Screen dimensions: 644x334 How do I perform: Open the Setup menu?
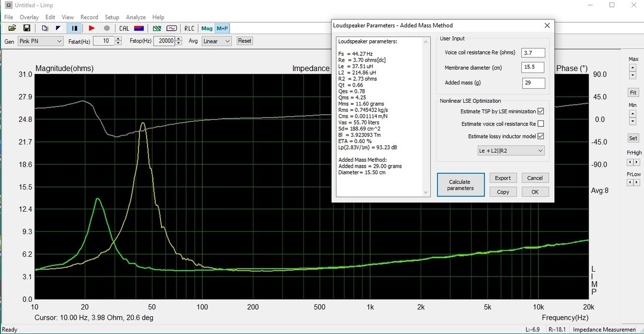pos(112,17)
